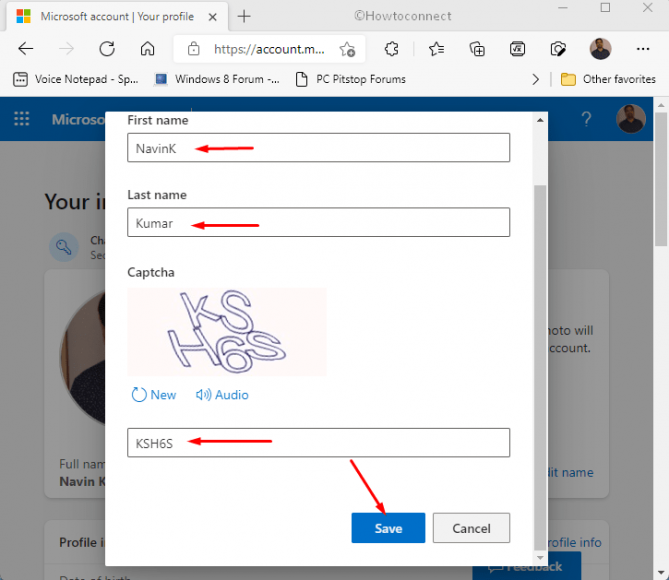Open the Microsoft apps launcher grid
The height and width of the screenshot is (580, 669).
point(22,119)
